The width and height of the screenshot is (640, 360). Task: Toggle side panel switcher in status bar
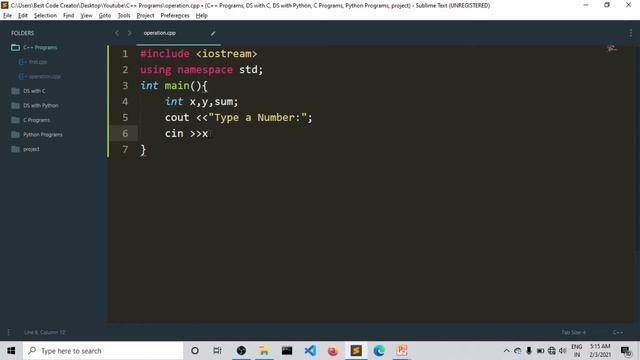pyautogui.click(x=9, y=332)
